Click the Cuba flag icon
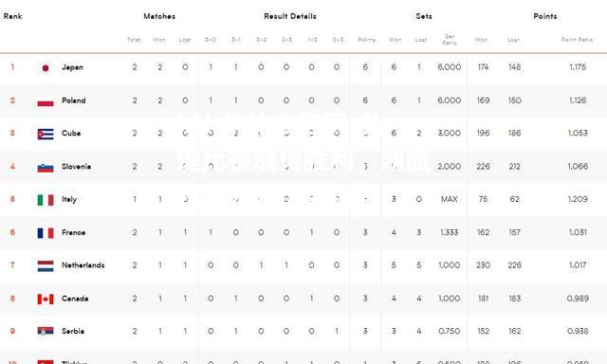 46,134
